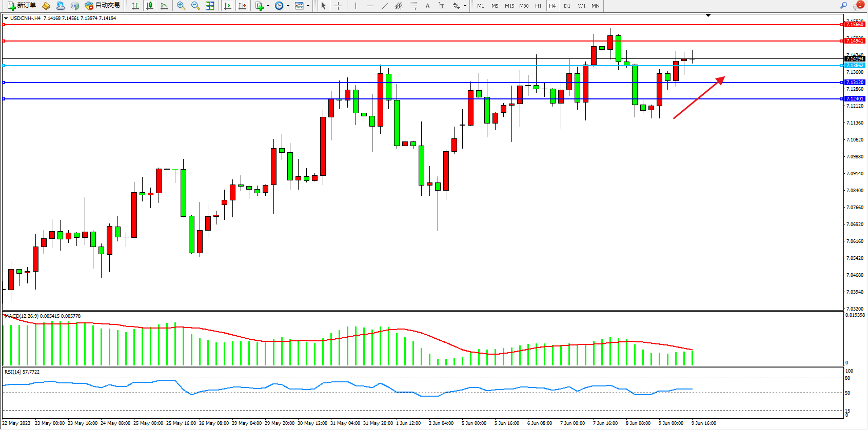Screen dimensions: 868x430
Task: Click the chart shift triangle marker
Action: pyautogui.click(x=708, y=16)
